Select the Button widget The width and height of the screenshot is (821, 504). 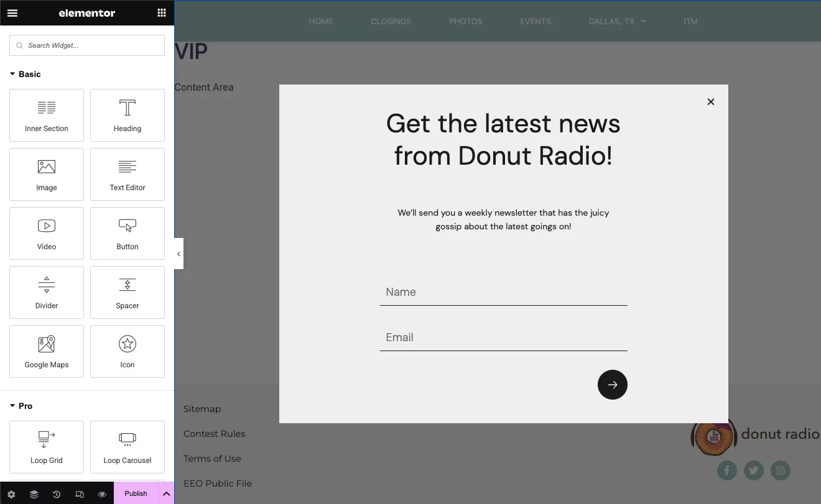pos(128,233)
